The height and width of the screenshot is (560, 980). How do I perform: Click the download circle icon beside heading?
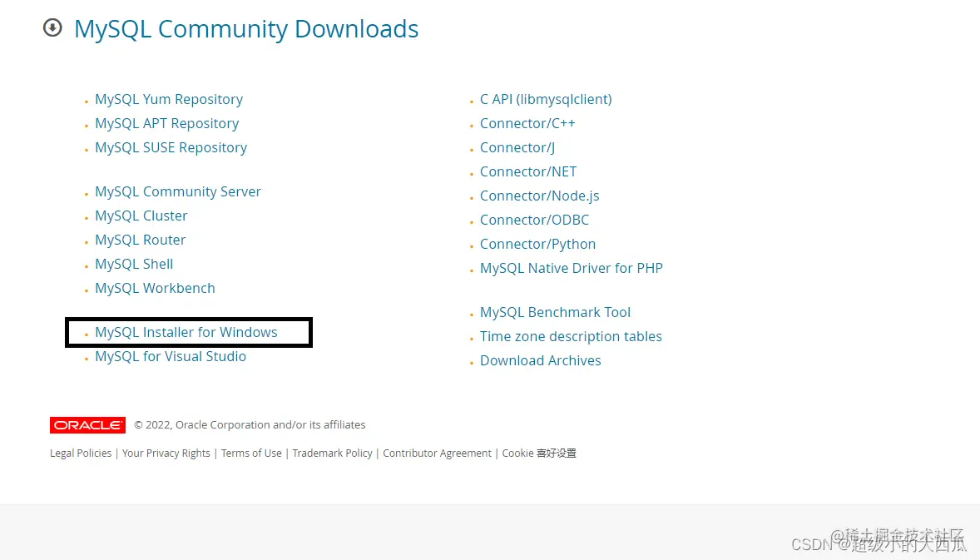pos(52,27)
